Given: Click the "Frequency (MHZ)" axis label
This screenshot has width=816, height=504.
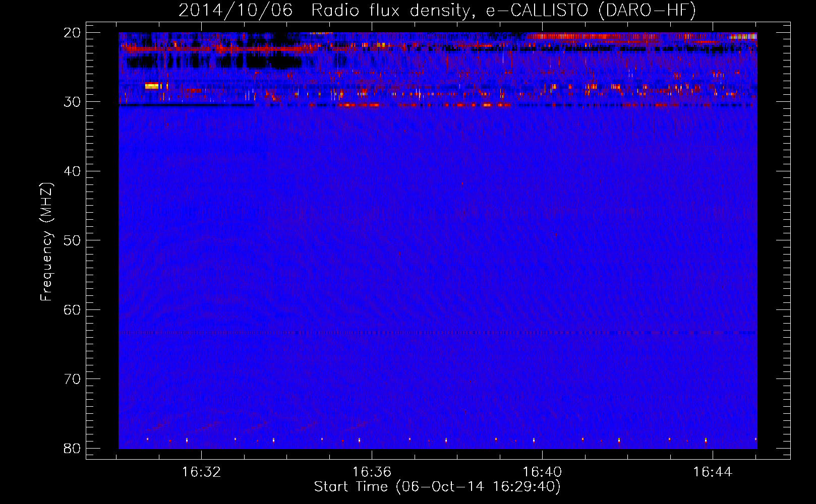Looking at the screenshot, I should coord(46,242).
